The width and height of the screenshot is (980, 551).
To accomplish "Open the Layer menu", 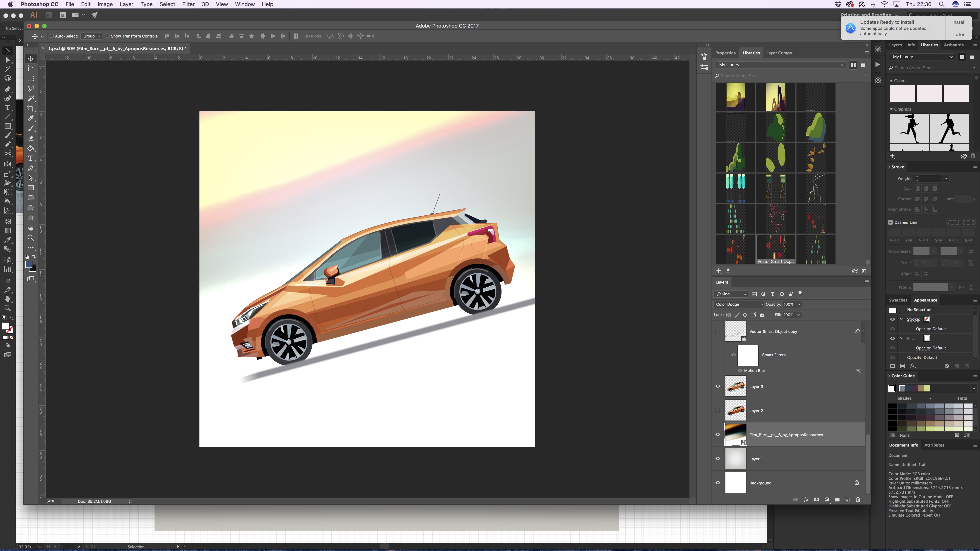I will click(126, 4).
